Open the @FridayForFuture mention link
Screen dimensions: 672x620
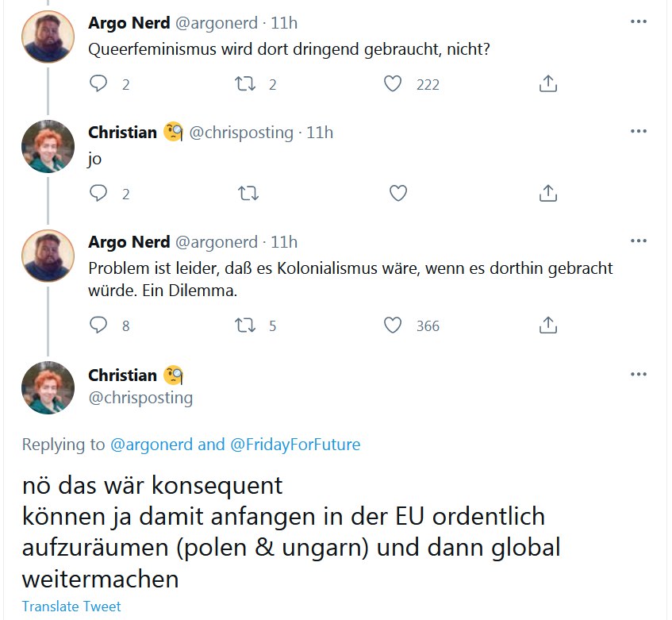[295, 445]
